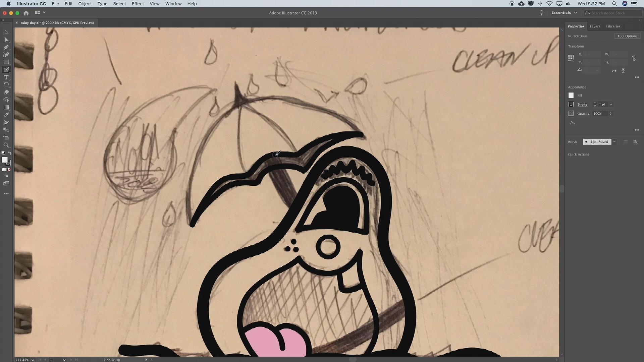Image resolution: width=644 pixels, height=362 pixels.
Task: Open the Stroke panel link
Action: coord(582,105)
